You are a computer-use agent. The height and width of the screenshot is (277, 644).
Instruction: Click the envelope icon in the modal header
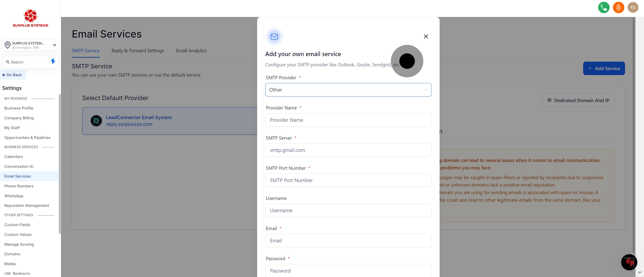[x=274, y=36]
